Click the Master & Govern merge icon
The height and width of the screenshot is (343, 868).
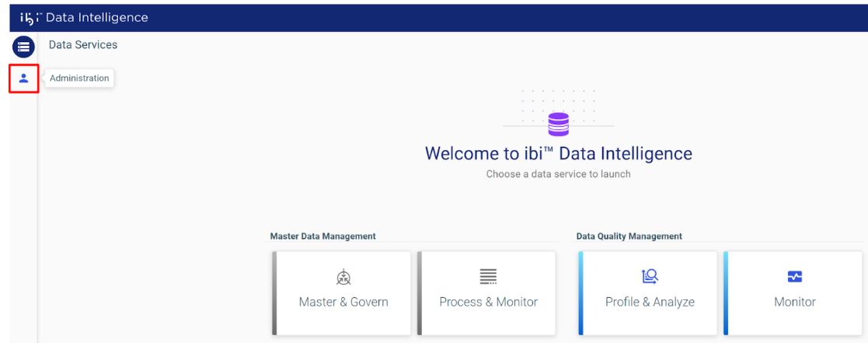(343, 277)
